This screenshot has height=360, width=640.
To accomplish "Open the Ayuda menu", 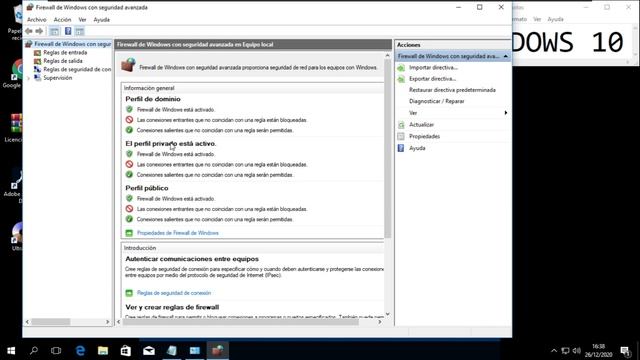I will click(x=102, y=20).
